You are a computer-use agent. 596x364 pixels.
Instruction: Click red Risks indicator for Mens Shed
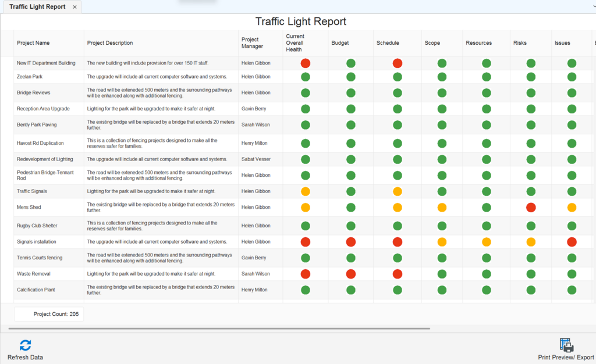[531, 208]
